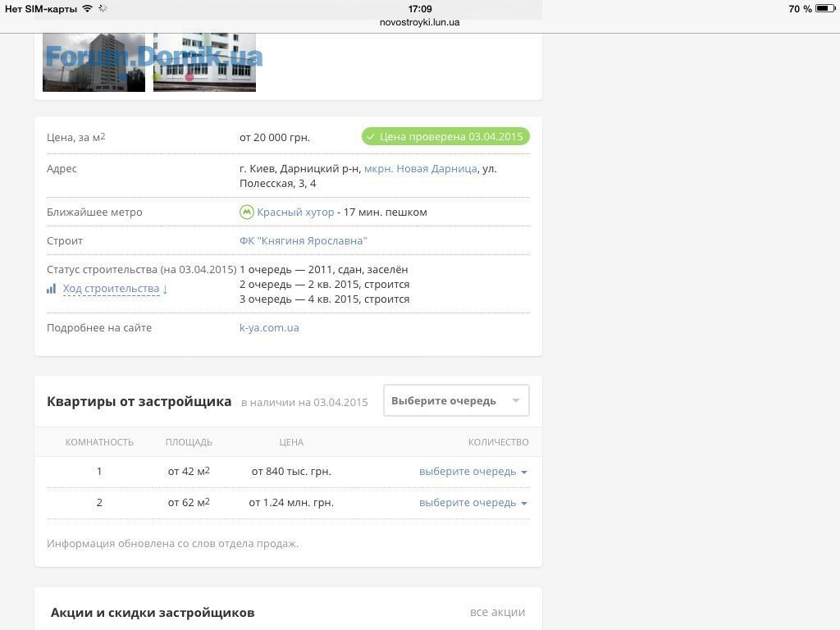Select text 3 очередь — 4 кв. 2015, строится

pyautogui.click(x=325, y=299)
